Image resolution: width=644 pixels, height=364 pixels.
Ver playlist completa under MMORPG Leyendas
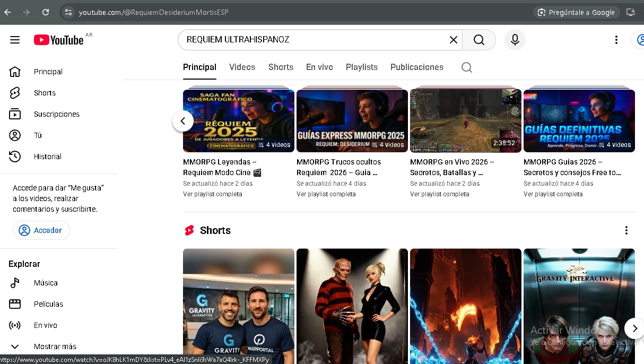213,194
